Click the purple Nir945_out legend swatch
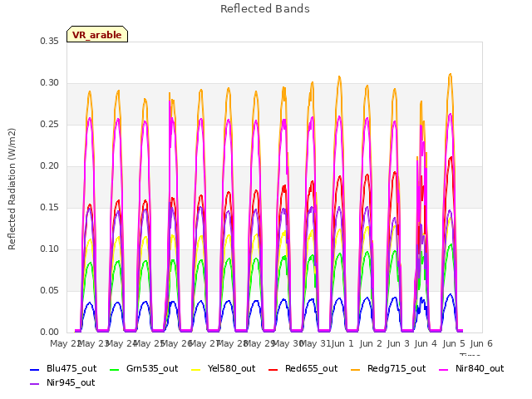The image size is (532, 399). point(35,384)
